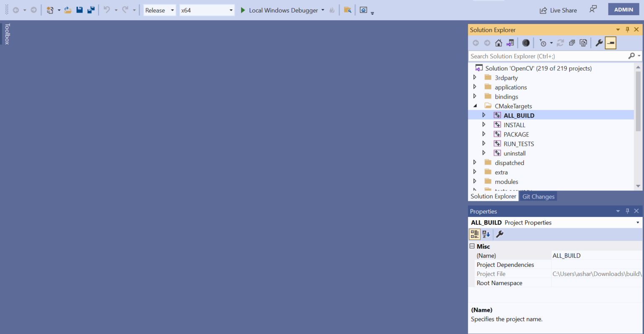Open the Find in Files icon
This screenshot has height=334, width=644.
pyautogui.click(x=347, y=10)
